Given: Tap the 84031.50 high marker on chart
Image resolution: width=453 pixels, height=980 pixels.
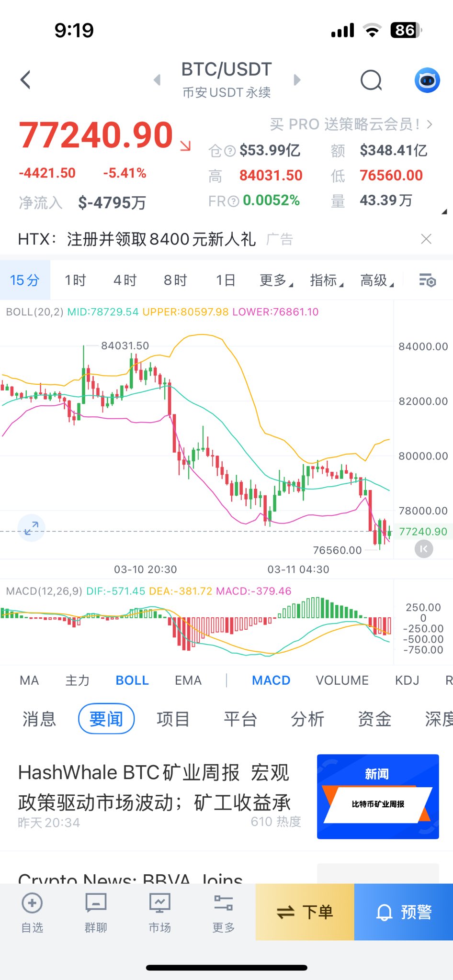Looking at the screenshot, I should (x=125, y=345).
